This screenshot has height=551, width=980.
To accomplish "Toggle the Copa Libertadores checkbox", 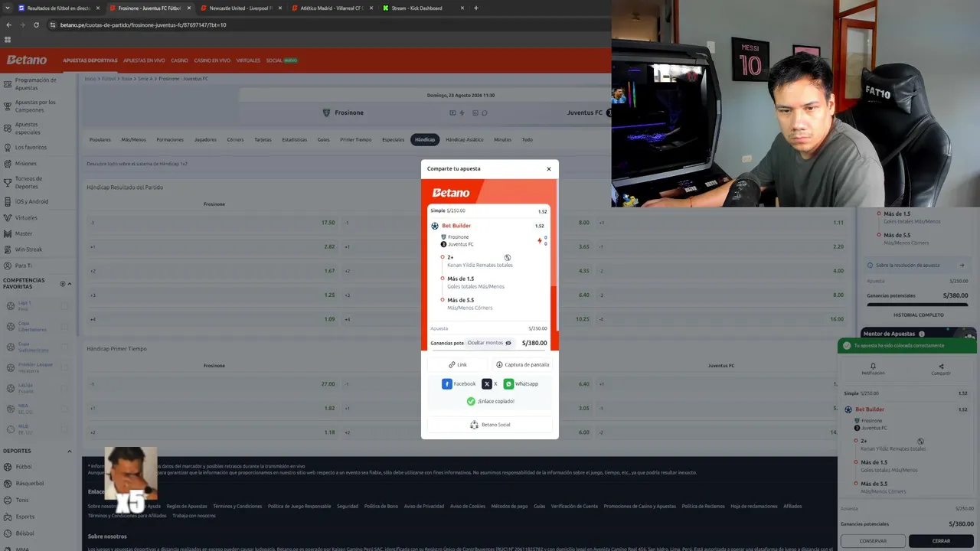I will [x=64, y=326].
